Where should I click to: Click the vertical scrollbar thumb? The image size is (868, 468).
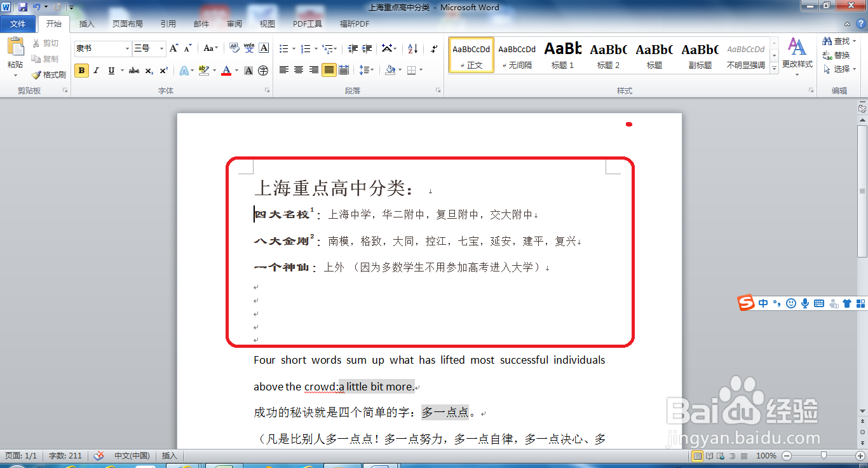coord(862,191)
